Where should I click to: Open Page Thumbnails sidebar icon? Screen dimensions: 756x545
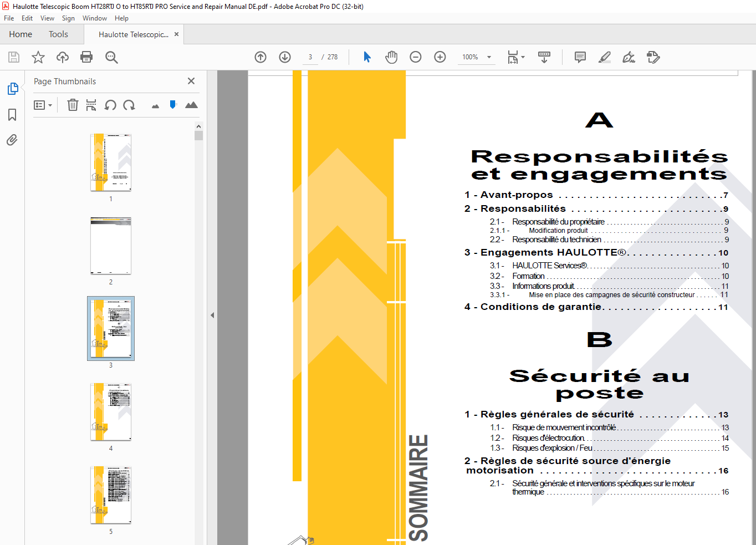click(x=12, y=89)
